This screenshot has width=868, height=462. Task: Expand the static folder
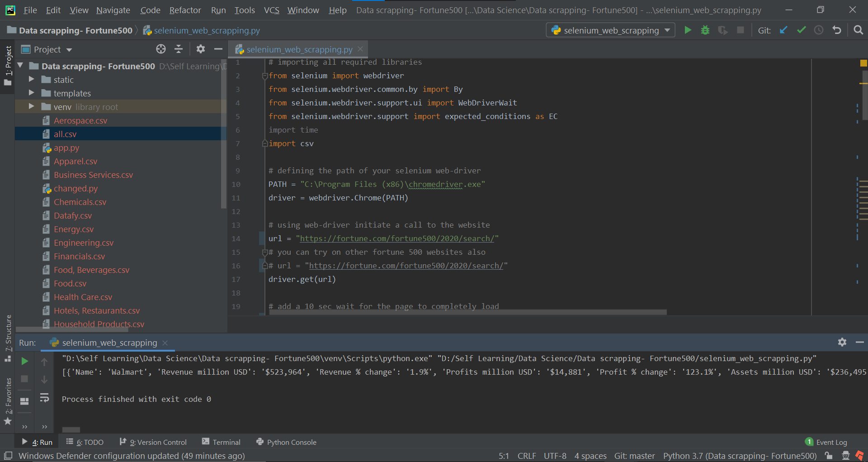tap(31, 80)
